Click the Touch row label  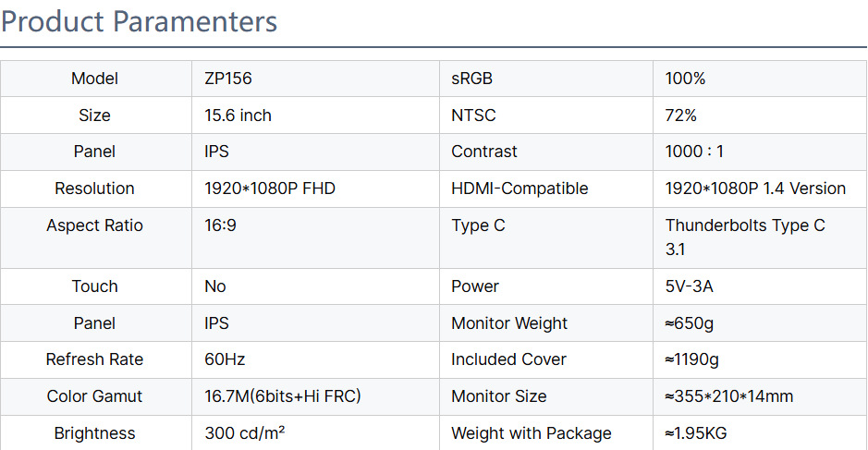[x=94, y=286]
